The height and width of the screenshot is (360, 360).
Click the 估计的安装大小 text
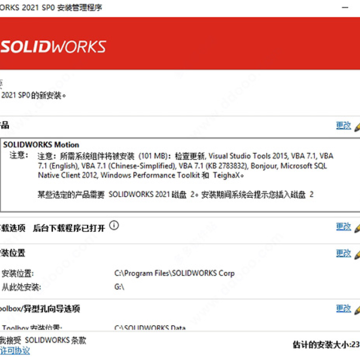326,345
